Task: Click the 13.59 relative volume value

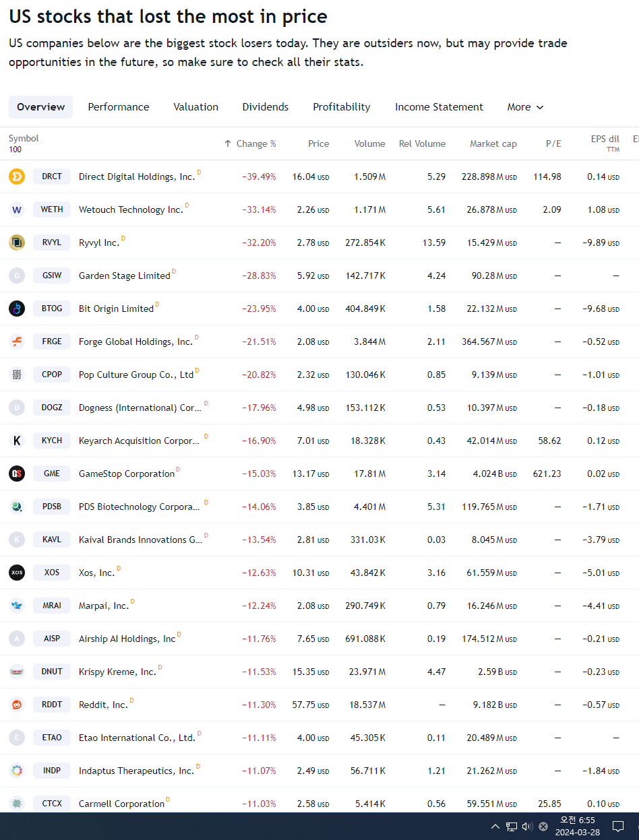Action: click(434, 243)
